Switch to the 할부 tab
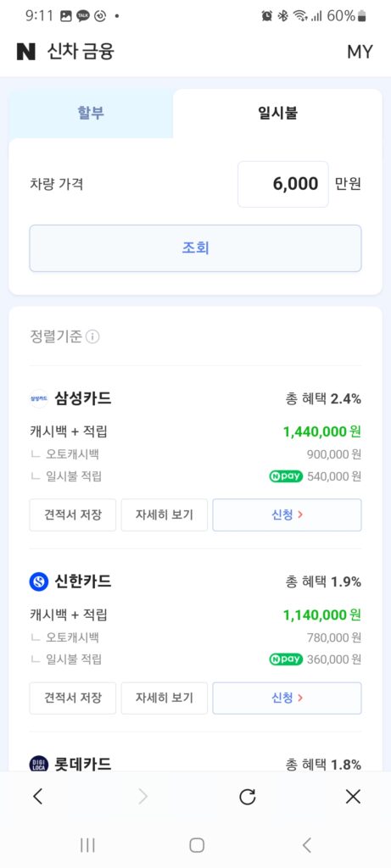The image size is (391, 868). coord(91,114)
